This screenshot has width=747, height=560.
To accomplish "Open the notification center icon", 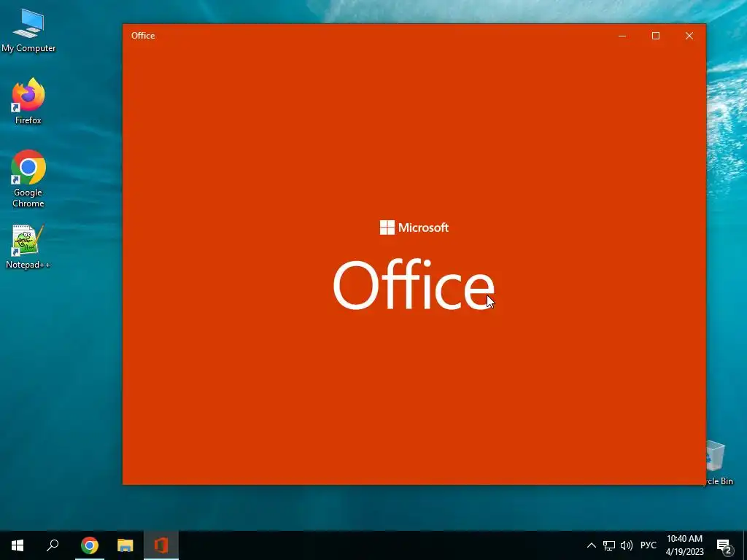I will pyautogui.click(x=724, y=546).
